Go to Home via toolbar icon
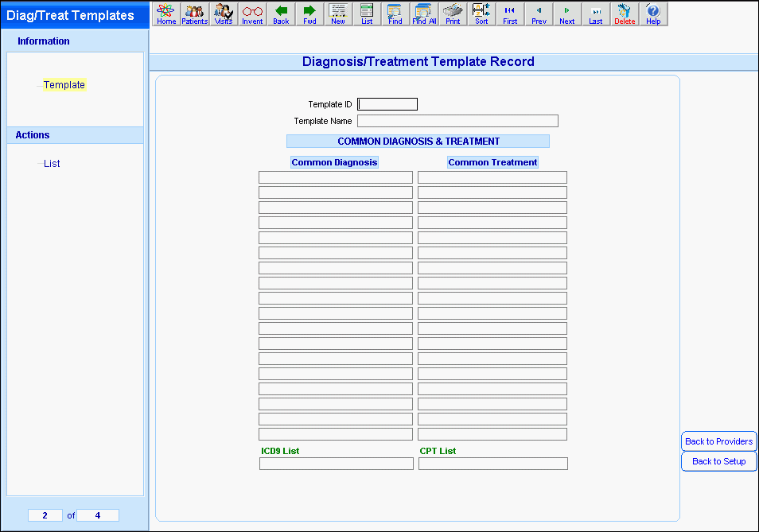Image resolution: width=759 pixels, height=532 pixels. [166, 14]
